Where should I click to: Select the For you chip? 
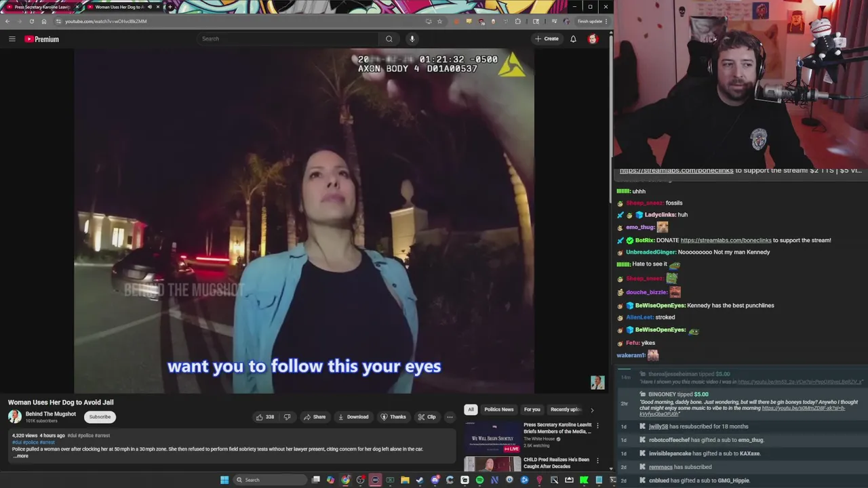point(532,409)
